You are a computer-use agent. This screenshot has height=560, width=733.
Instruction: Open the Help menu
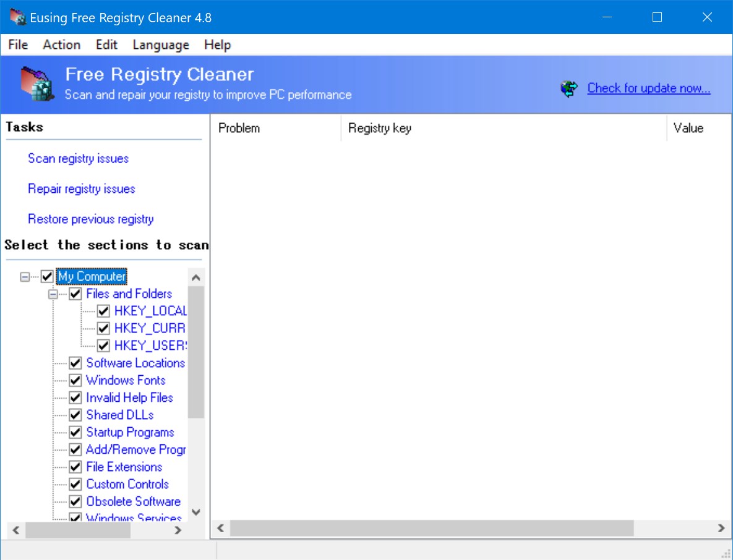(217, 44)
